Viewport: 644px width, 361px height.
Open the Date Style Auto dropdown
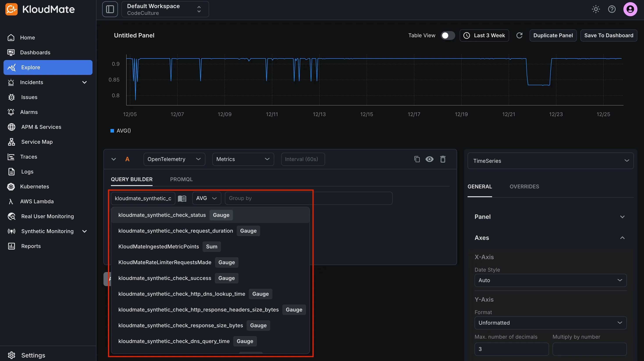550,280
